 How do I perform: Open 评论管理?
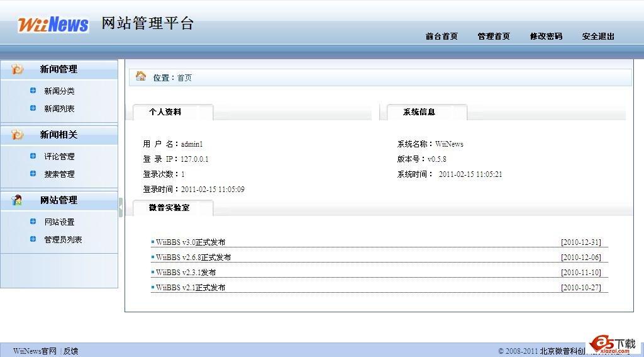click(59, 156)
